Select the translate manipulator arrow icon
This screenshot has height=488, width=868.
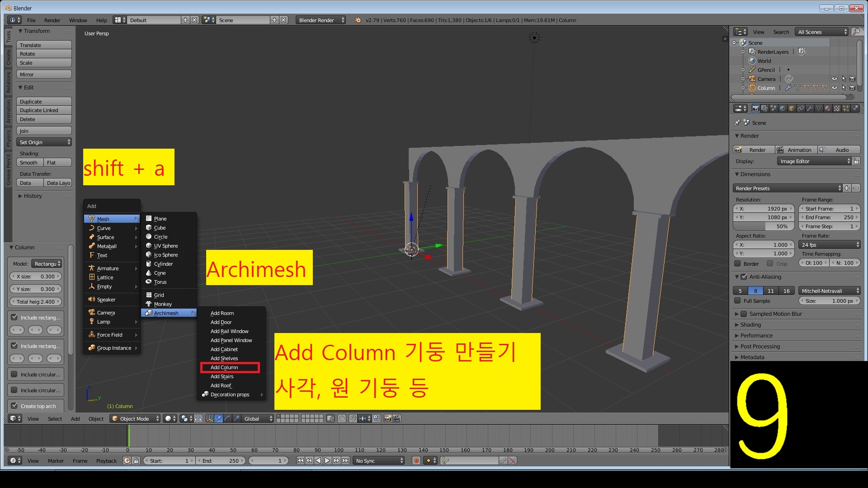point(218,419)
